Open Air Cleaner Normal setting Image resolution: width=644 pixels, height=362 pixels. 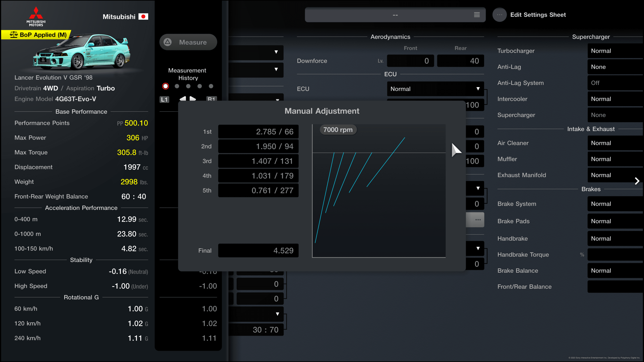[x=615, y=143]
